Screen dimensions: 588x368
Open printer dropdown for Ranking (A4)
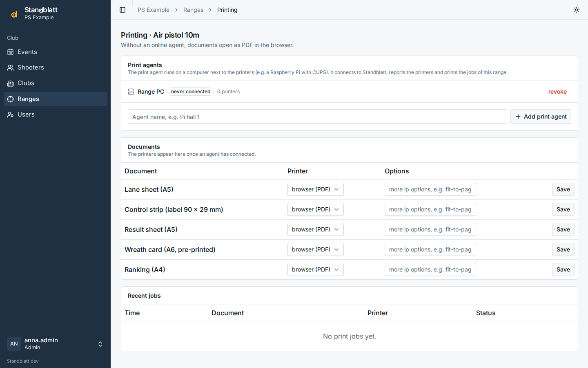[316, 269]
